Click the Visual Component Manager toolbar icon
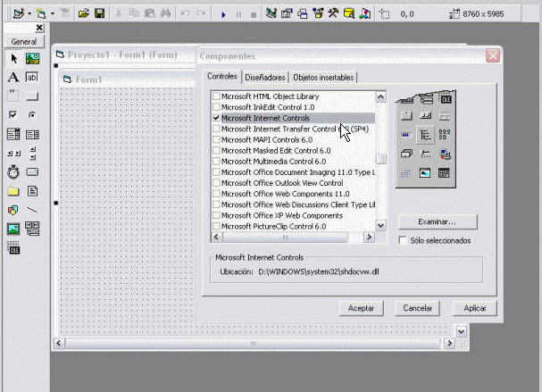 point(364,13)
